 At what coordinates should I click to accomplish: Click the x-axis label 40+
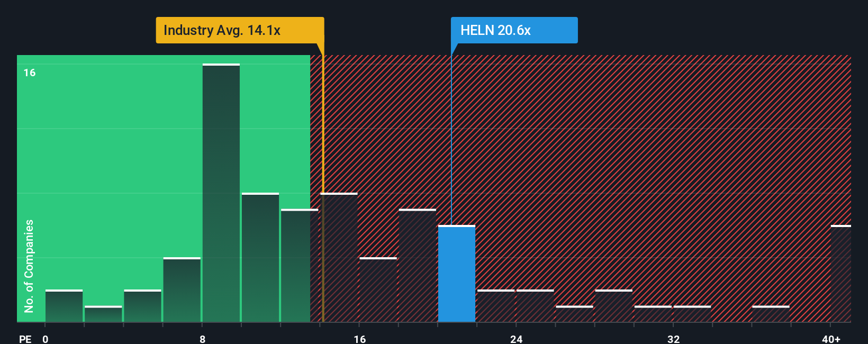pos(831,339)
